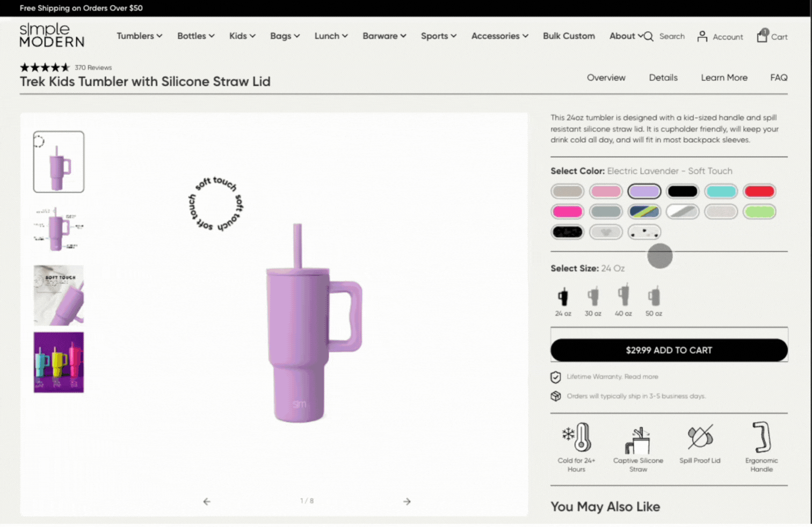Open site search via magnifier icon
Image resolution: width=812 pixels, height=527 pixels.
[649, 36]
